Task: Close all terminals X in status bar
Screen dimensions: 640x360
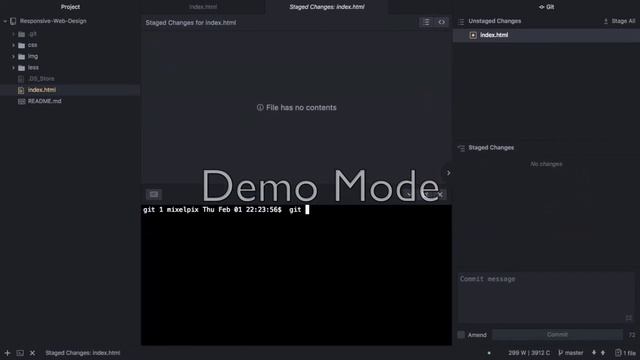Action: (33, 353)
